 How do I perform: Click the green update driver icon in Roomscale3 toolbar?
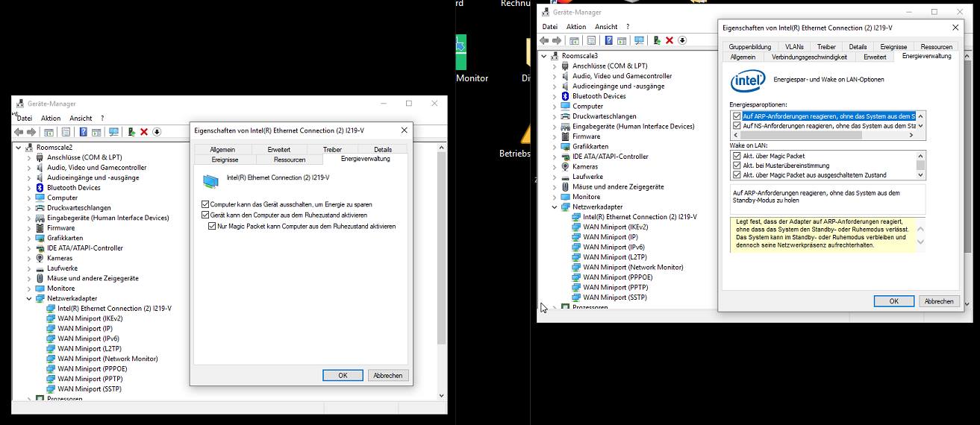point(657,40)
